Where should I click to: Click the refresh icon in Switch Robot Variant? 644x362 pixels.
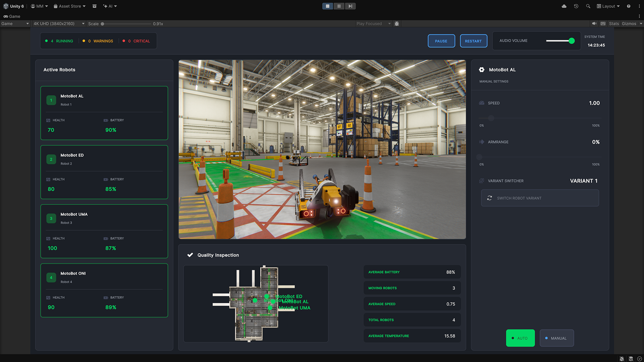(489, 198)
